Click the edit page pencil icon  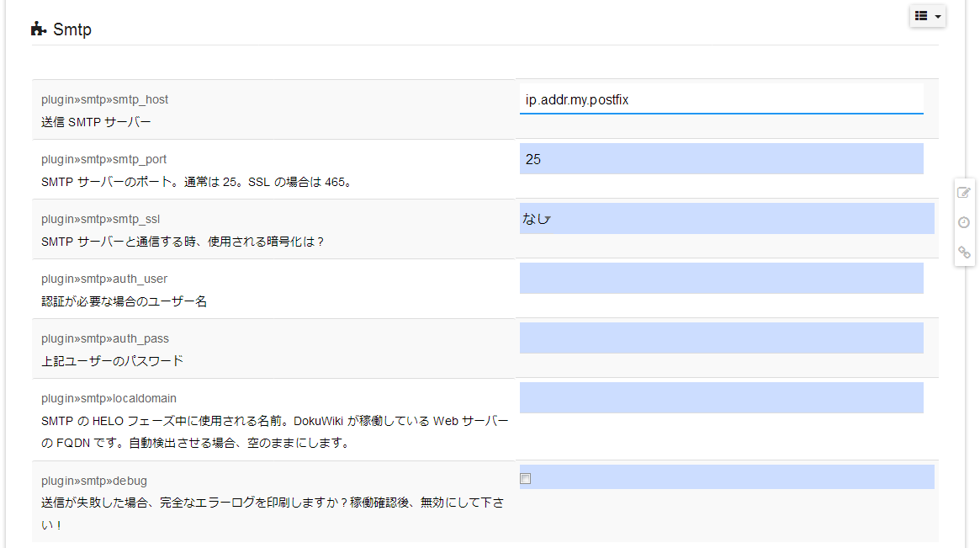click(x=964, y=193)
